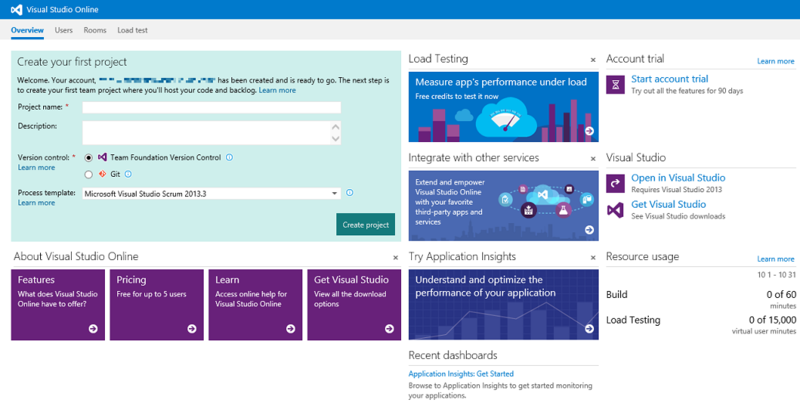The image size is (800, 406).
Task: Open Measure app's performance under load banner
Action: point(504,107)
